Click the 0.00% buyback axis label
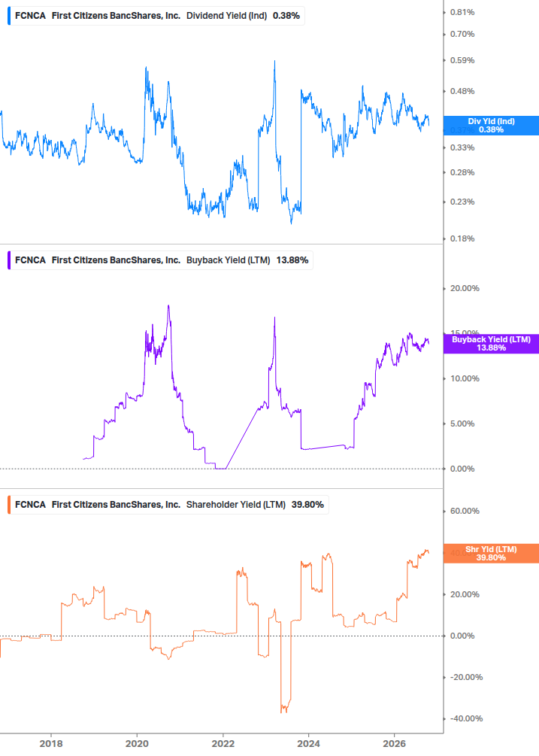This screenshot has height=756, width=539. 462,469
